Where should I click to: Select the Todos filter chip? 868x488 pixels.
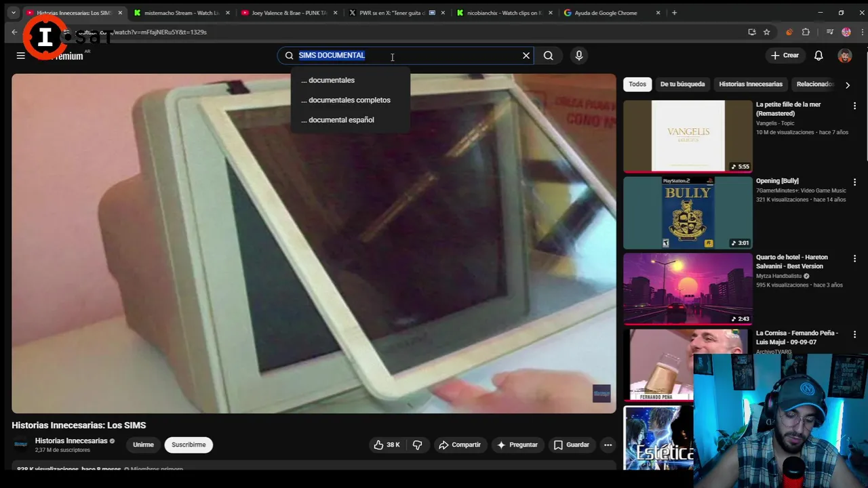tap(637, 84)
